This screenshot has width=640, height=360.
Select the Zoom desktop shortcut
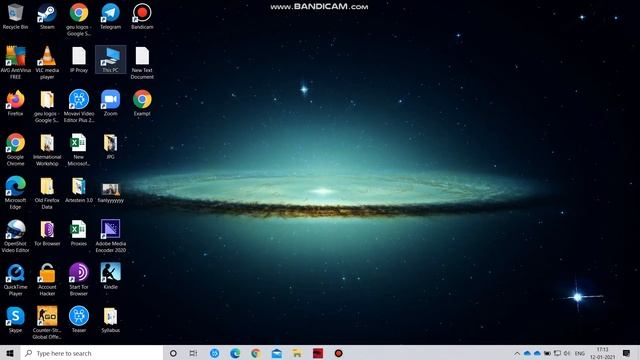coord(110,103)
